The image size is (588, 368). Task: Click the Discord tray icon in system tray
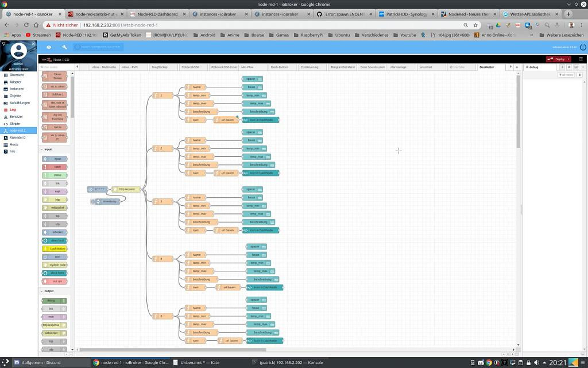[481, 363]
